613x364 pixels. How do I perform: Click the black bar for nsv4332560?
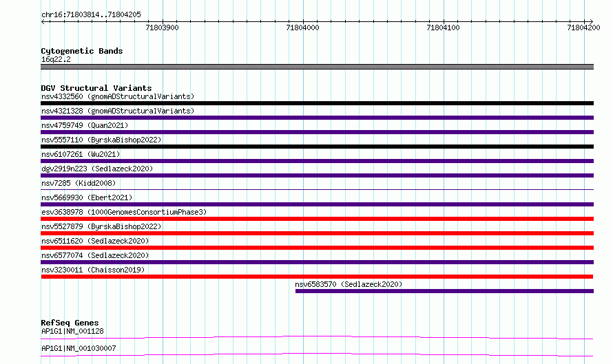317,103
